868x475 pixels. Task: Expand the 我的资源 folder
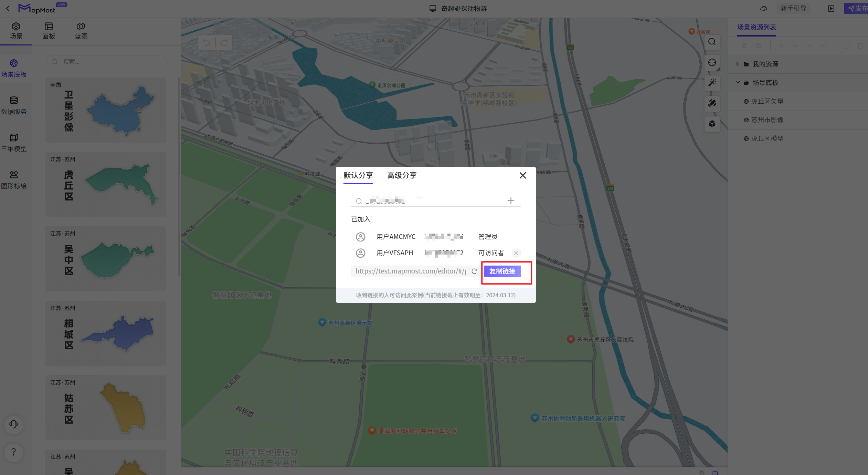coord(738,64)
